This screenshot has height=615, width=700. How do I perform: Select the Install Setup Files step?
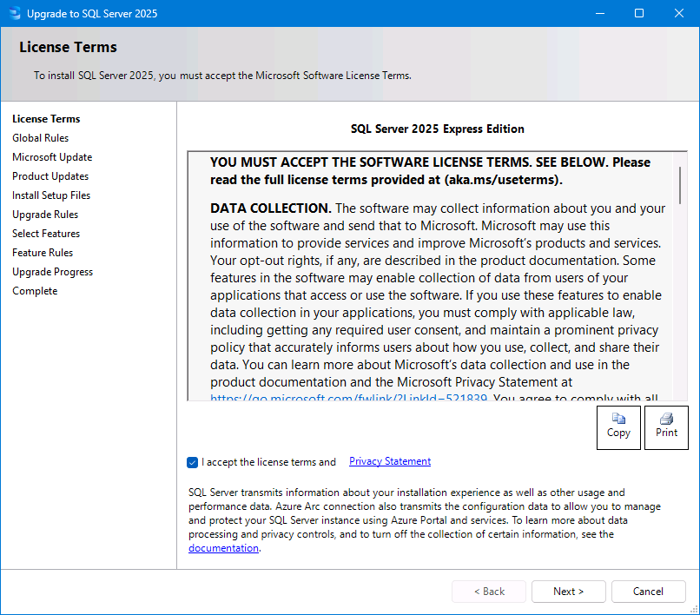51,195
